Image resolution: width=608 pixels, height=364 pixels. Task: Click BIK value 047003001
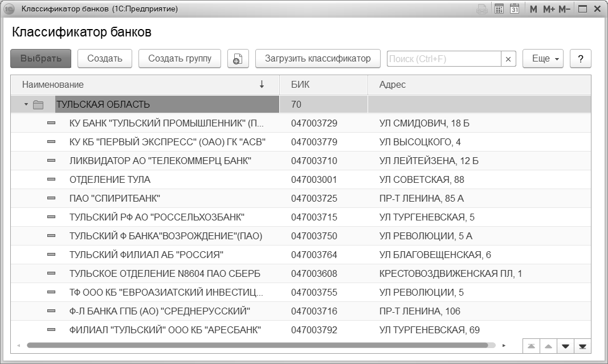click(314, 179)
